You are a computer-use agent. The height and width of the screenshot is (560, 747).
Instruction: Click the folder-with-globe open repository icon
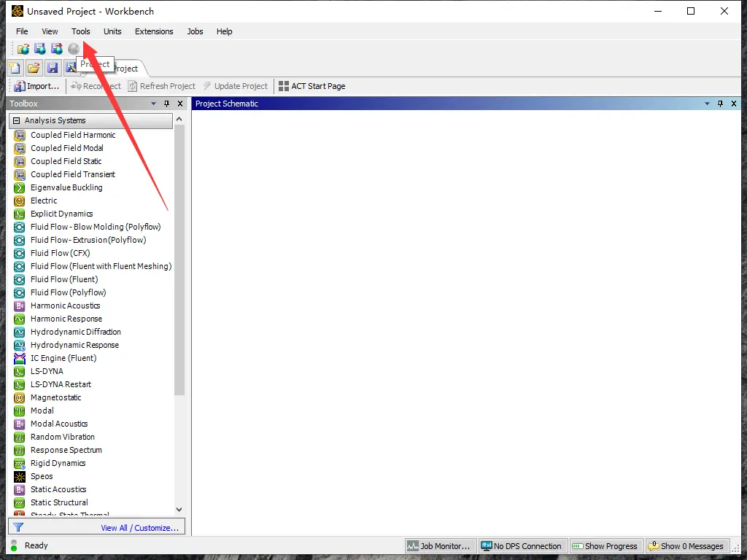(23, 49)
